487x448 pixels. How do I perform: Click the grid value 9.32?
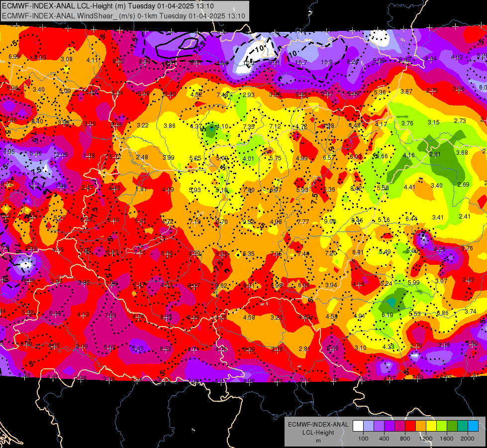248,222
